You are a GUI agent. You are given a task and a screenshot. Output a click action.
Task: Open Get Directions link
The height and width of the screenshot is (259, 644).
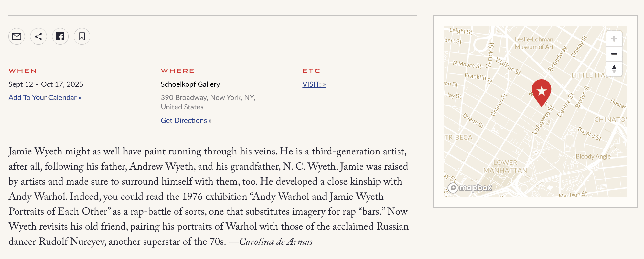tap(186, 120)
